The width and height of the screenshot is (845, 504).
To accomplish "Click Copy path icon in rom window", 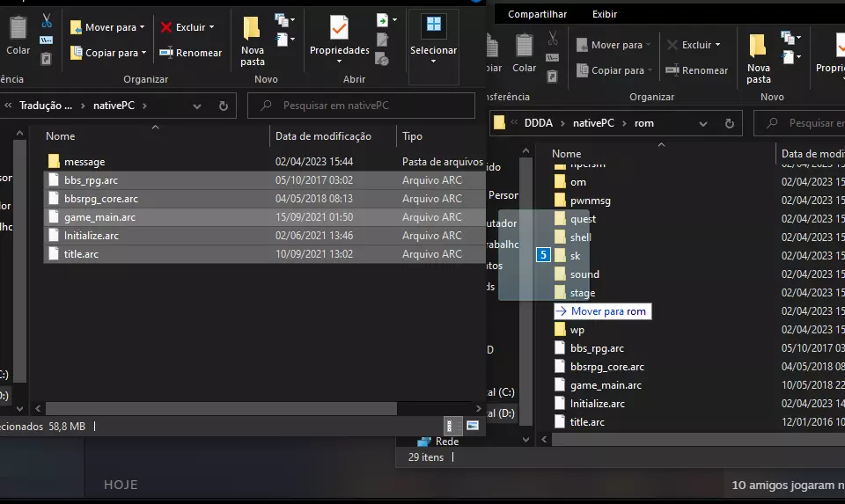I will click(x=553, y=58).
